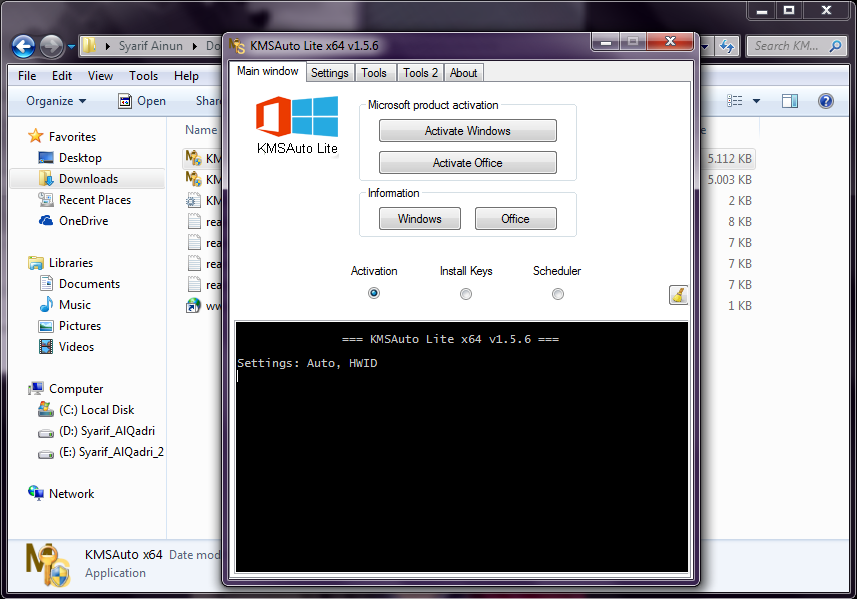Click the 5.003 KB size cell
857x599 pixels.
pos(729,179)
